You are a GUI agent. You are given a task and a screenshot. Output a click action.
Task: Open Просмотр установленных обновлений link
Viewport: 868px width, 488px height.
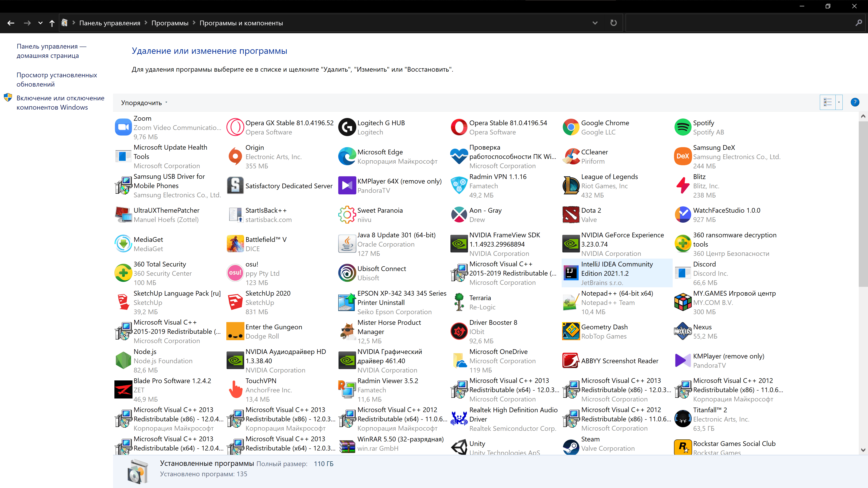pos(57,80)
